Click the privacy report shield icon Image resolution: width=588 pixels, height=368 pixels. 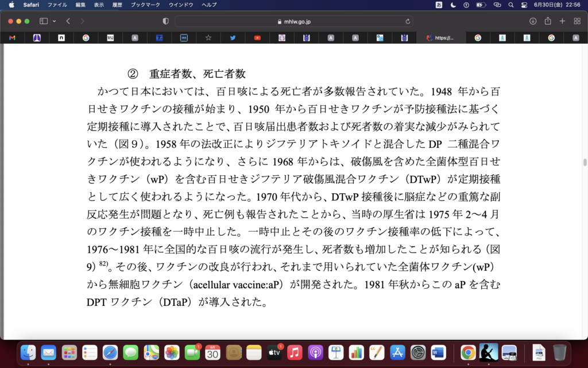pos(166,21)
